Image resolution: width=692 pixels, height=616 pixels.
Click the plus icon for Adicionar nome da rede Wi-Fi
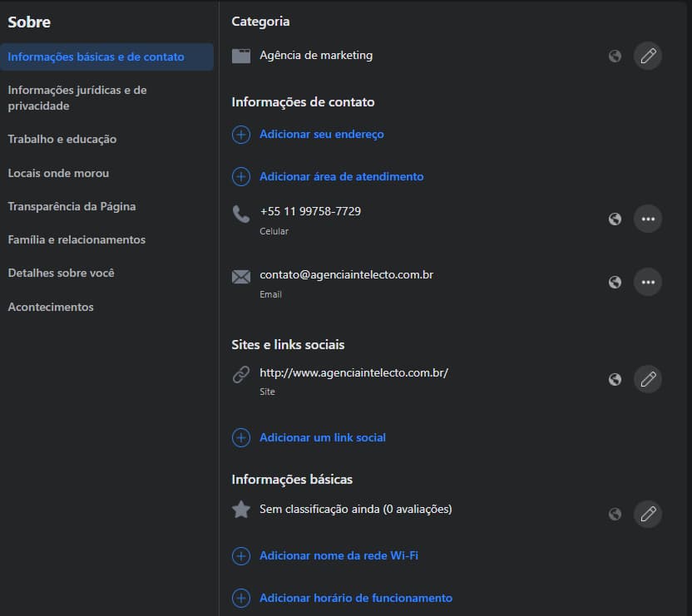(241, 556)
